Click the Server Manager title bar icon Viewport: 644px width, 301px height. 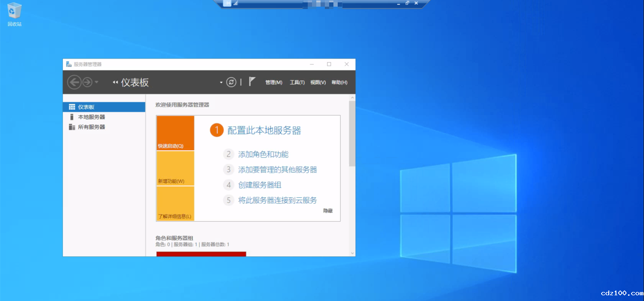pyautogui.click(x=69, y=64)
